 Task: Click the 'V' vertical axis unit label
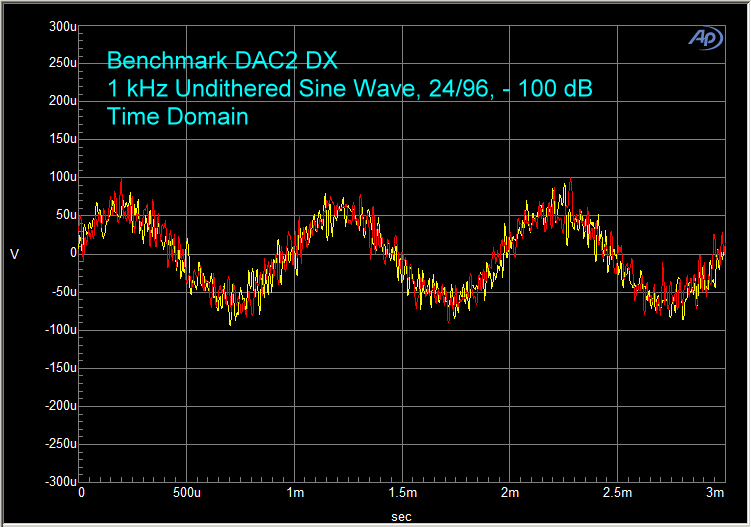point(14,254)
